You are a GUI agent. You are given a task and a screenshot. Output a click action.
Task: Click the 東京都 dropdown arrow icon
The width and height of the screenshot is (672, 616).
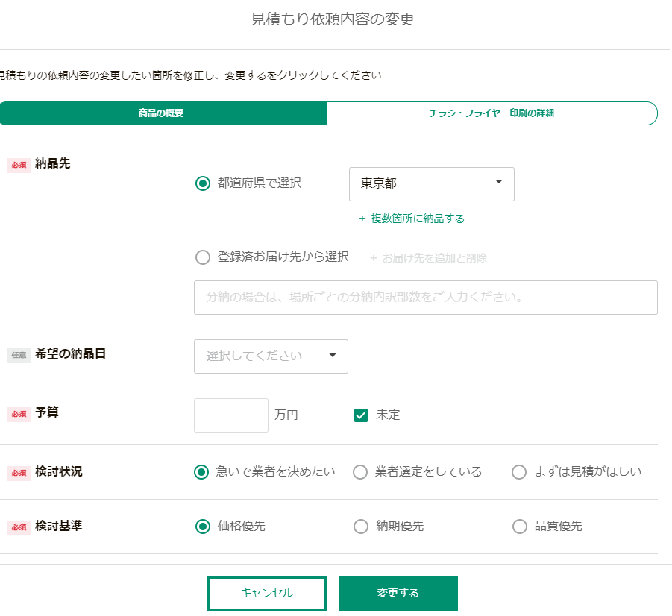[498, 182]
